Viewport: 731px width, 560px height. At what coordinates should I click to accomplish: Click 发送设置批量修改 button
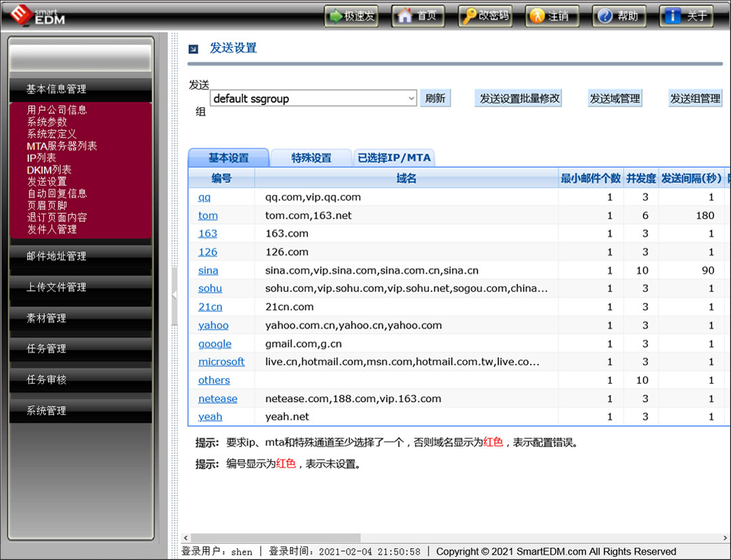click(518, 98)
